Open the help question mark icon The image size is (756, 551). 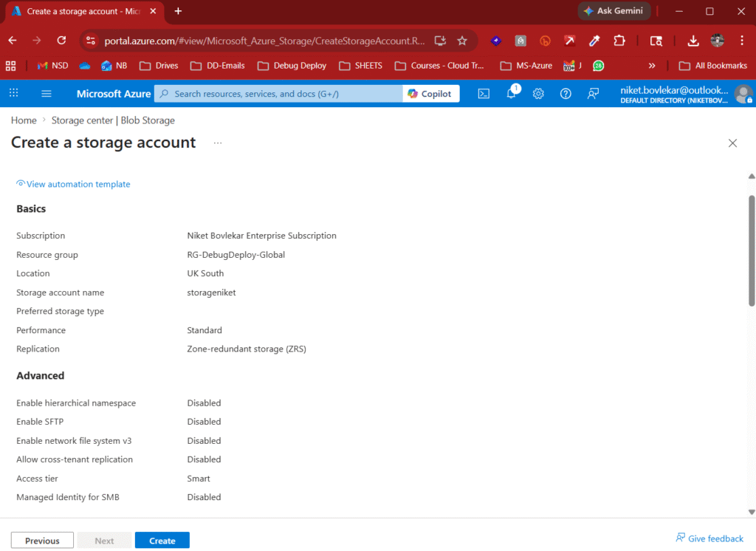[566, 94]
